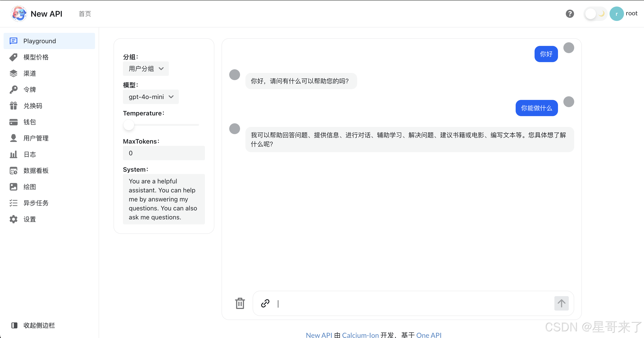Toggle dark mode switch

[596, 14]
